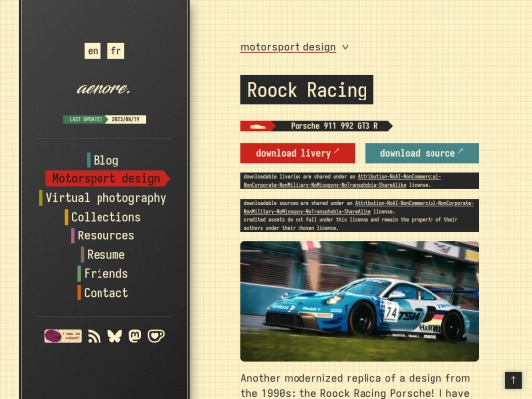Screen dimensions: 532x399
Task: Click the Porsche 911 992 GT3 R tag
Action: pos(316,126)
